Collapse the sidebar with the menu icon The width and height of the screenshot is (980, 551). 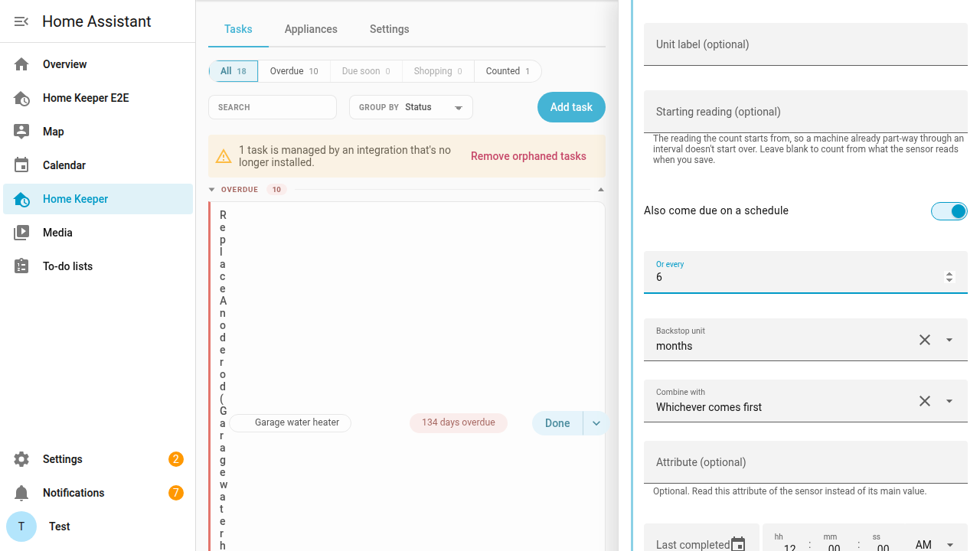pyautogui.click(x=21, y=21)
